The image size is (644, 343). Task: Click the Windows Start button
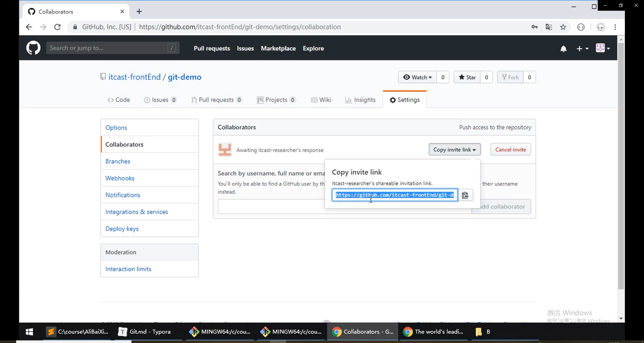coord(29,332)
